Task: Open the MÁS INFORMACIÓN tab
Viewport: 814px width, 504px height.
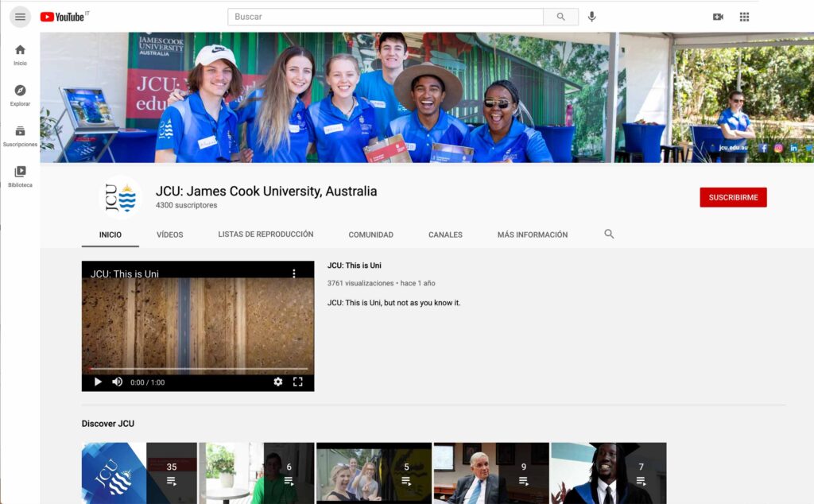Action: pyautogui.click(x=533, y=235)
